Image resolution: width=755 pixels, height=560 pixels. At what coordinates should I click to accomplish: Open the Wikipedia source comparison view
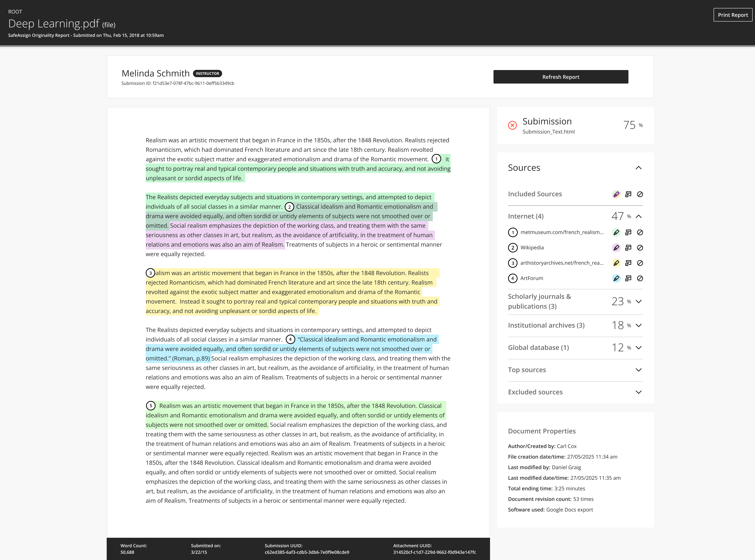(628, 248)
